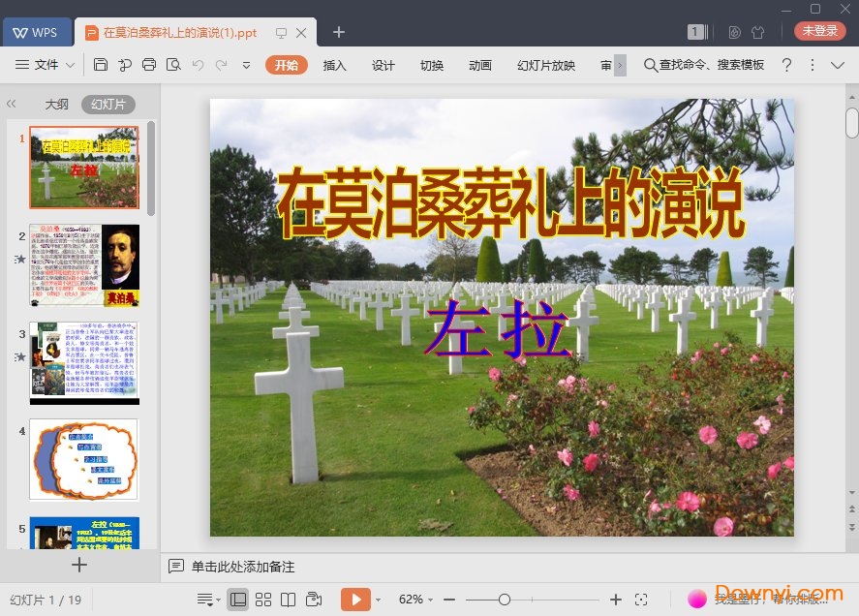Toggle normal view in the status bar
The height and width of the screenshot is (616, 859).
238,599
